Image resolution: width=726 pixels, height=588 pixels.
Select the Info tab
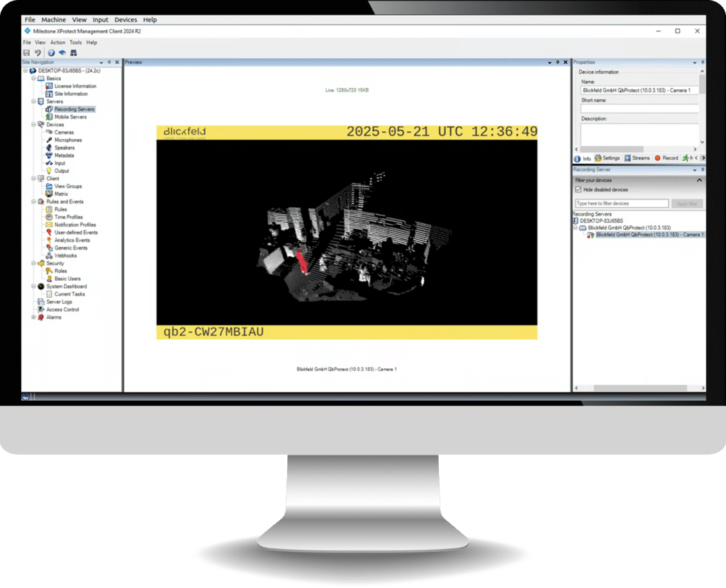pyautogui.click(x=583, y=158)
